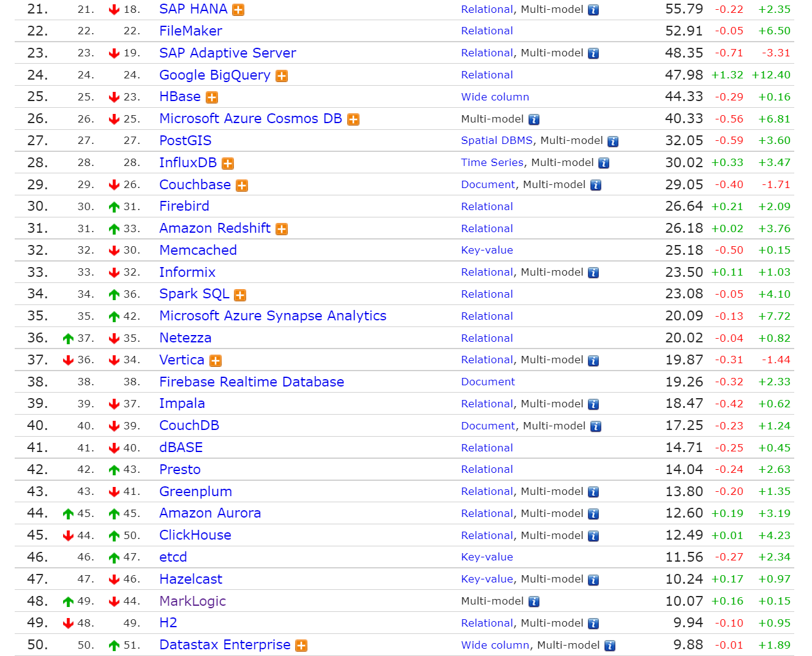Image resolution: width=812 pixels, height=656 pixels.
Task: Select the HBase database link
Action: 180,97
